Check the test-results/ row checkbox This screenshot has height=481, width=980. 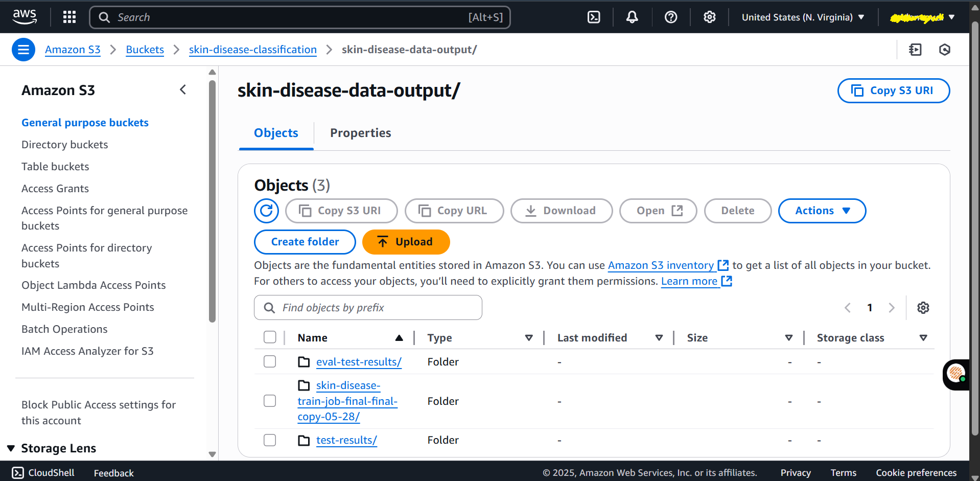tap(270, 440)
